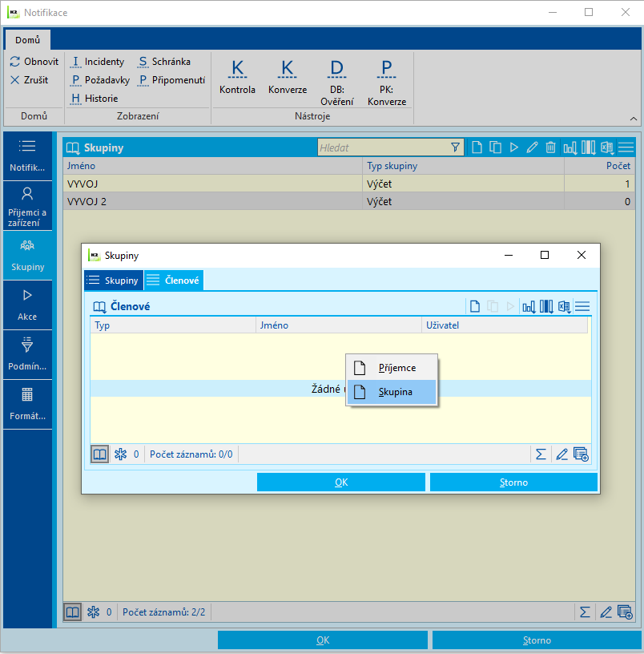Switch to Členové tab in dialog
Image resolution: width=644 pixels, height=654 pixels.
174,281
